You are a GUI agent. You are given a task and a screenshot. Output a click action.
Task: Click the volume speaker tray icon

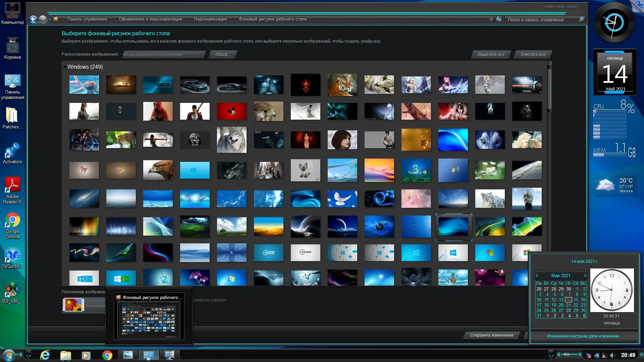click(x=612, y=355)
